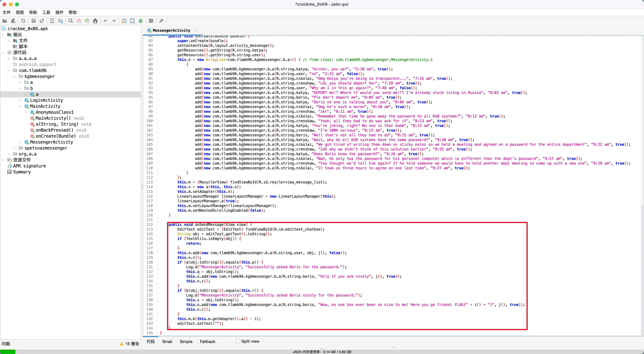
Task: Expand the org.a.a package node
Action: pos(9,154)
